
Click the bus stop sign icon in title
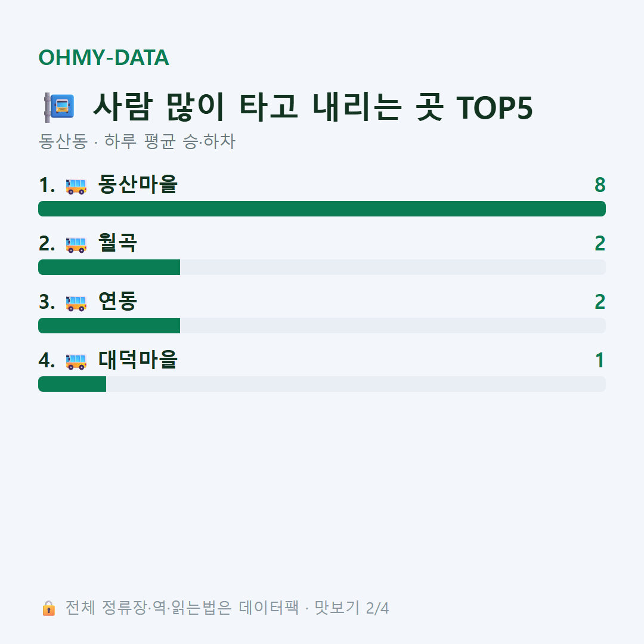click(x=59, y=107)
